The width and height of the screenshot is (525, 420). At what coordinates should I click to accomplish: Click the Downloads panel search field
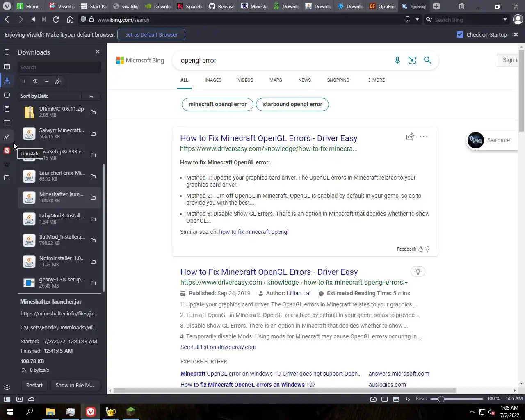pos(59,67)
